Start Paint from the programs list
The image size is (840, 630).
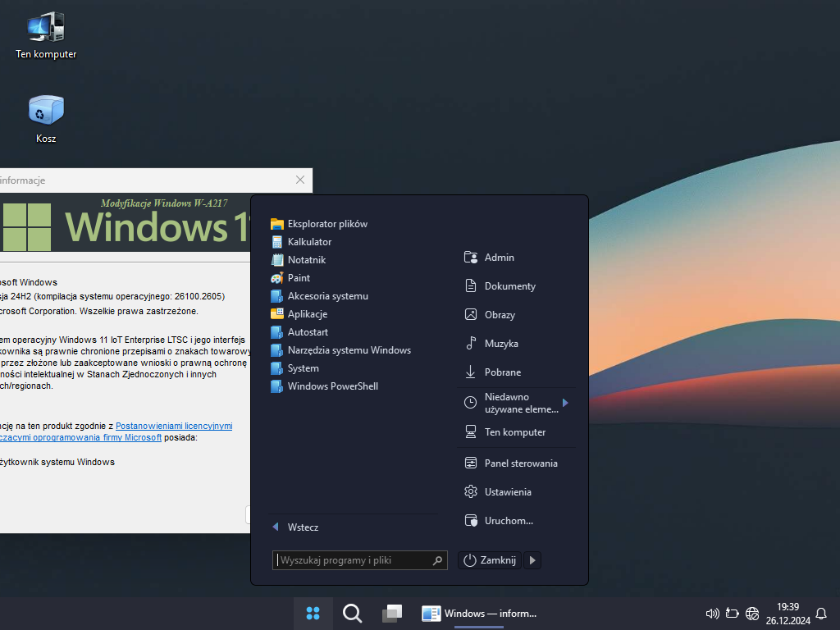[299, 278]
